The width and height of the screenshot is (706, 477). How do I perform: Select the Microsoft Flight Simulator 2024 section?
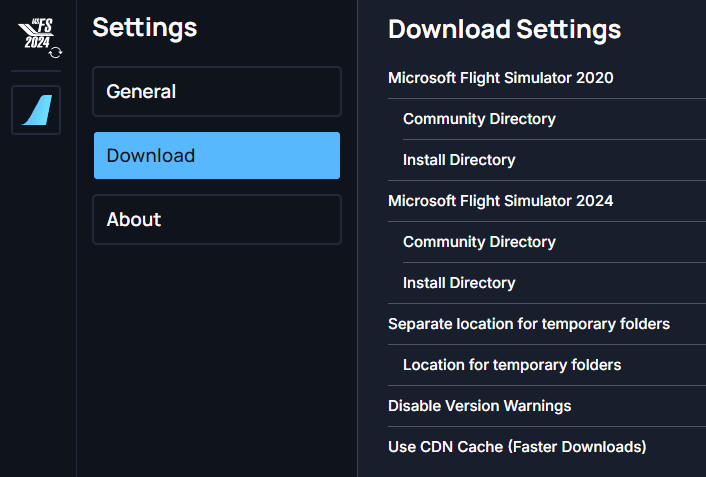[x=500, y=201]
